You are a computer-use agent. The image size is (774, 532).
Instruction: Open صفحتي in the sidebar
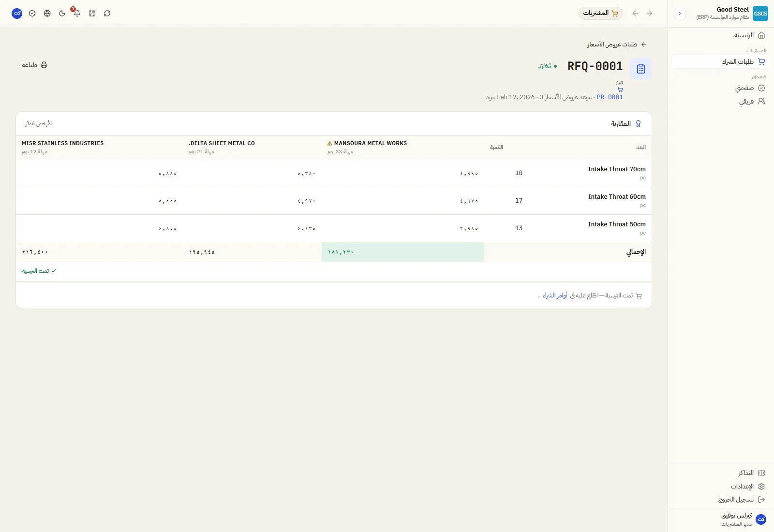[x=721, y=88]
